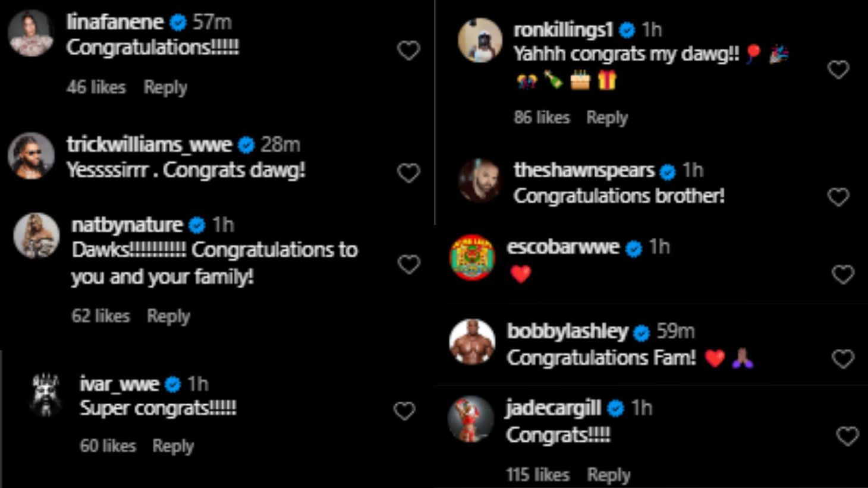Tap the heart on natbynature's comment
The width and height of the screenshot is (868, 488).
pyautogui.click(x=408, y=264)
